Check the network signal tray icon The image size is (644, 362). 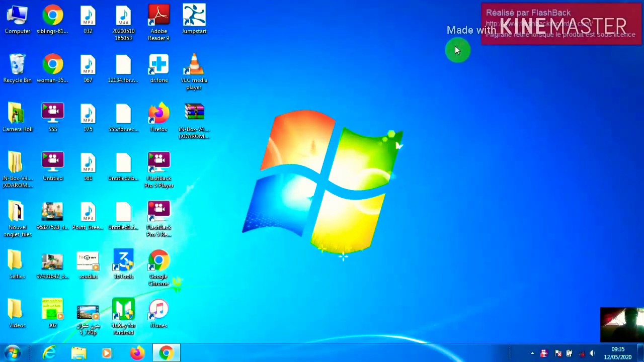581,353
